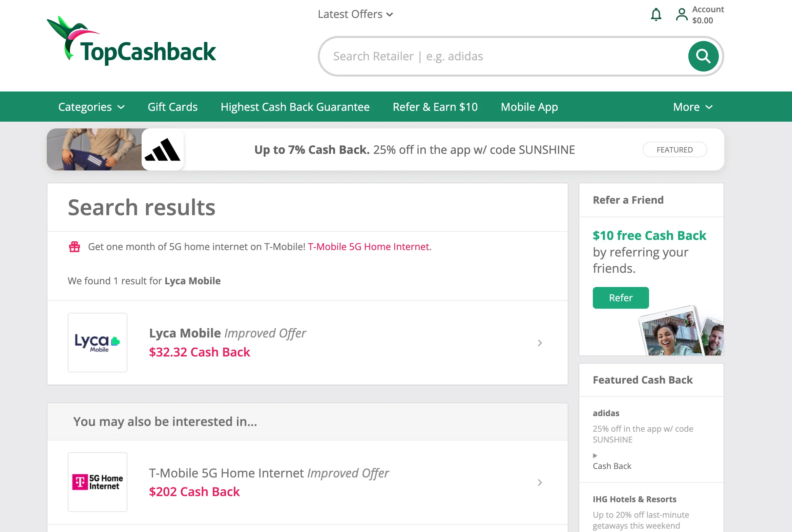Click $10 free Cash Back text
The image size is (792, 532).
(x=649, y=236)
